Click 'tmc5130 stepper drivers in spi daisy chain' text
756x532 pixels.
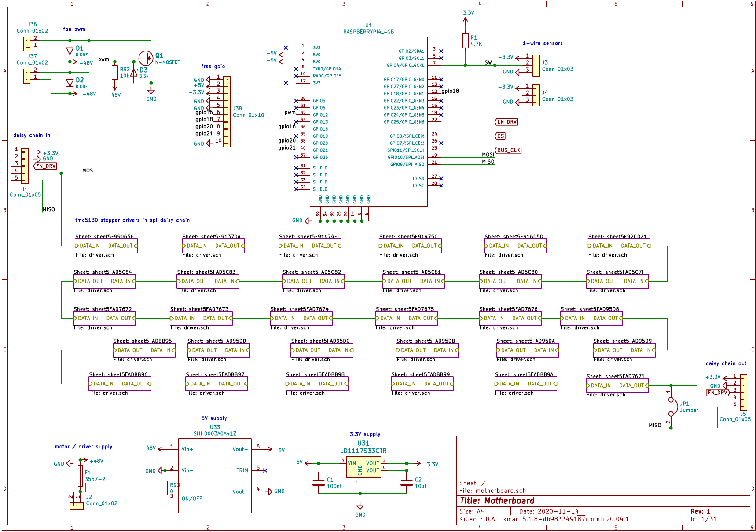pyautogui.click(x=132, y=220)
